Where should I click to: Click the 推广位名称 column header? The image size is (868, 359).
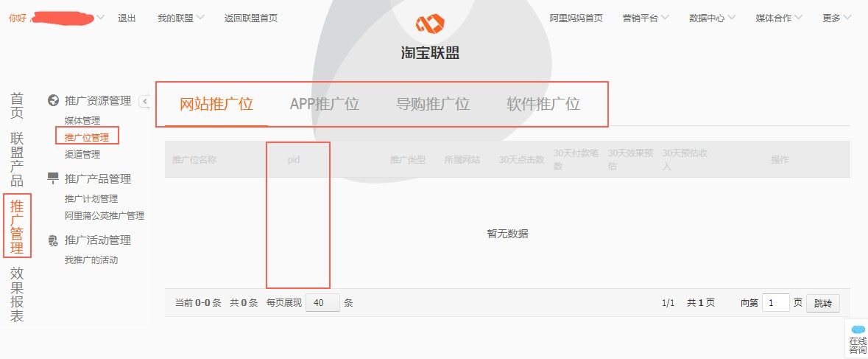coord(194,159)
